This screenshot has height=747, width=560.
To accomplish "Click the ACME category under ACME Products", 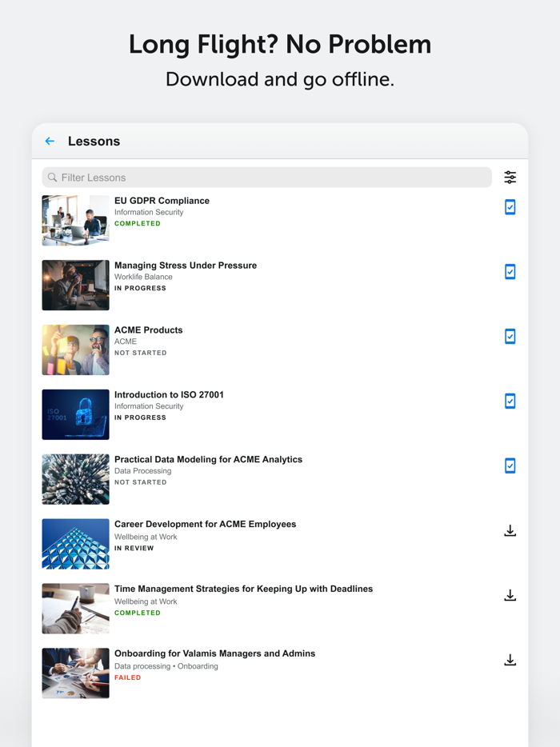I will pos(126,342).
